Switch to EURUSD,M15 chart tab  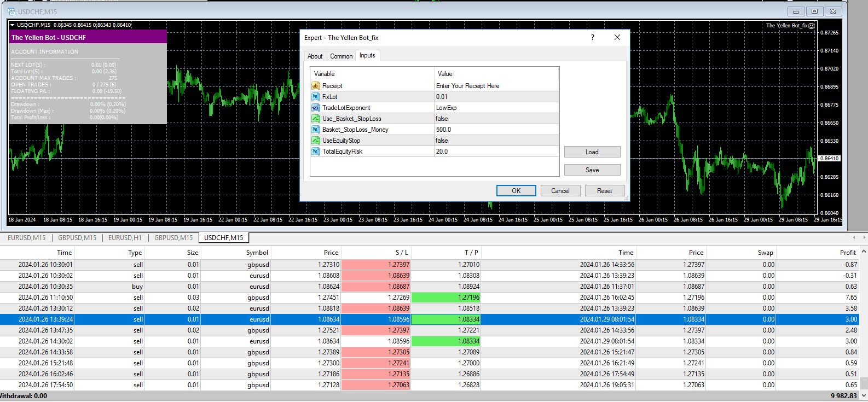26,238
